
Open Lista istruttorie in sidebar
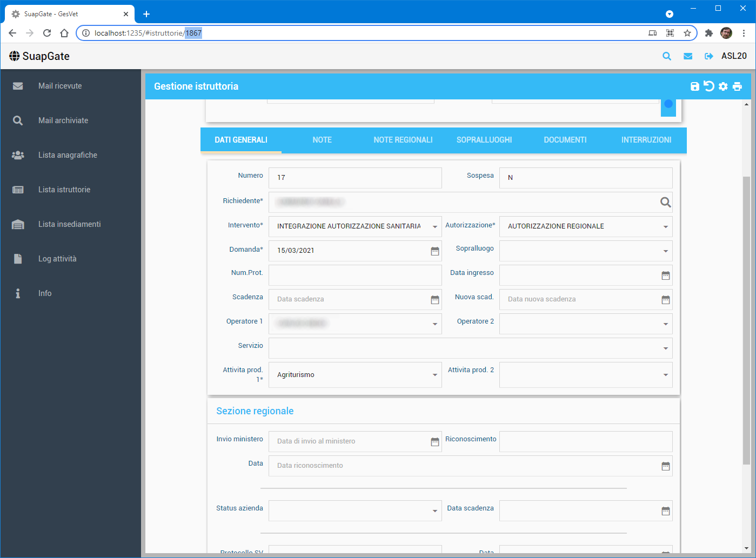click(64, 190)
